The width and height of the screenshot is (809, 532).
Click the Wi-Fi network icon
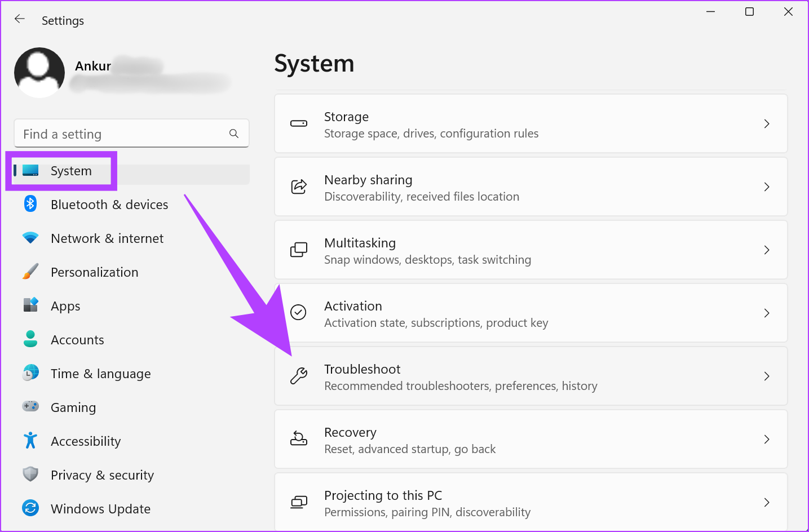30,238
